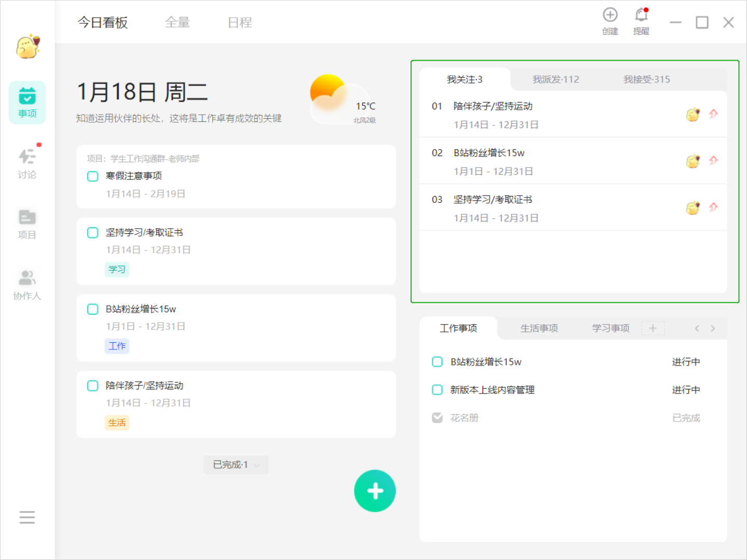
Task: Add a new category tab with plus
Action: tap(653, 328)
